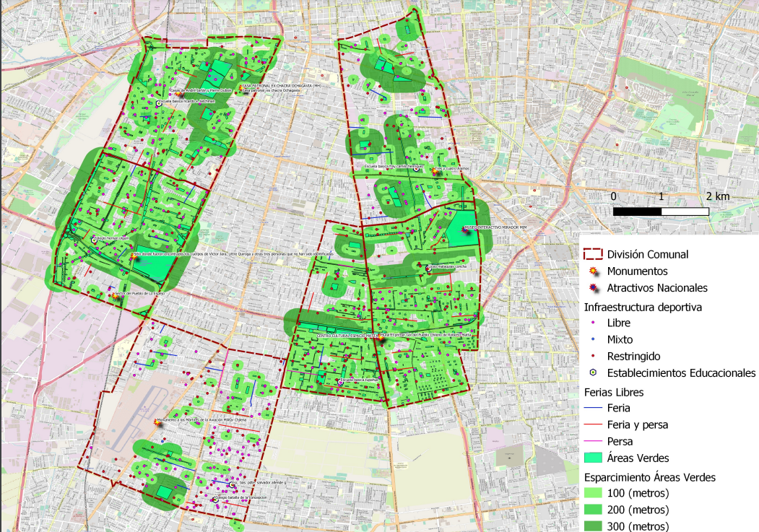The image size is (759, 532).
Task: Click the Atractivos Nacionales legend icon
Action: pos(594,287)
